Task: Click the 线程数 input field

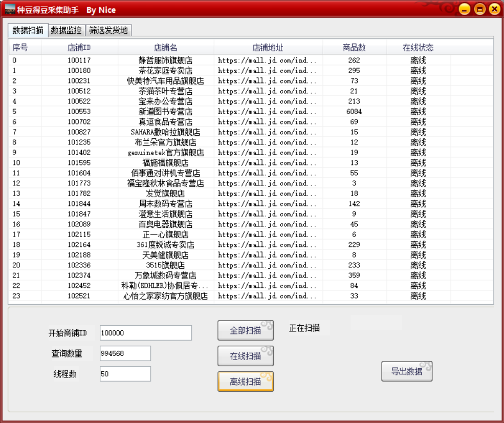Action: [125, 374]
